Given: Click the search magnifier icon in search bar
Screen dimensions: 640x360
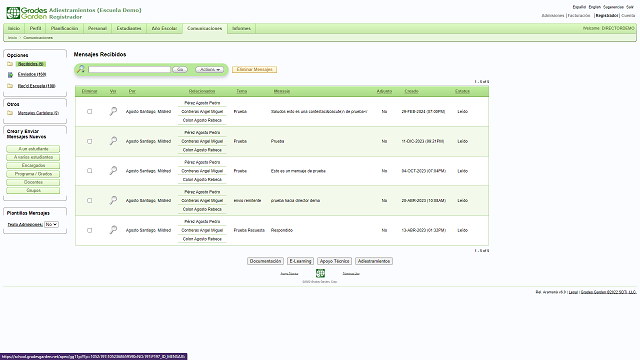Looking at the screenshot, I should tap(81, 69).
